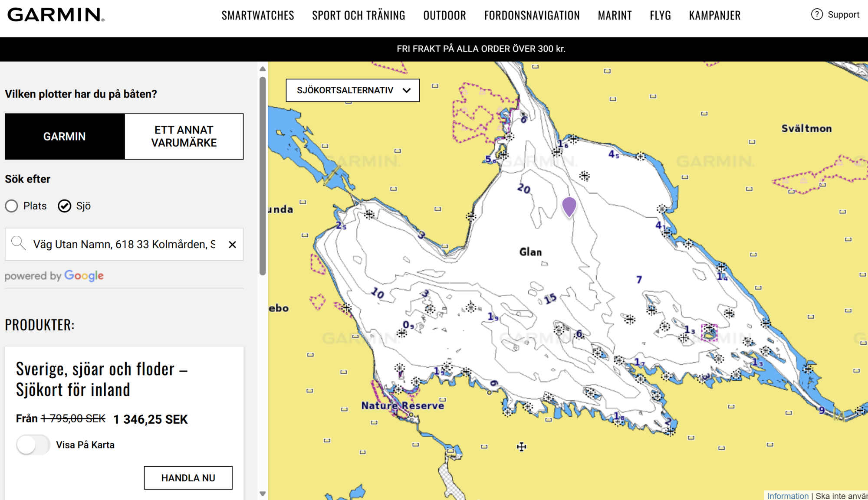868x500 pixels.
Task: Click the free shipping banner text
Action: coord(481,49)
